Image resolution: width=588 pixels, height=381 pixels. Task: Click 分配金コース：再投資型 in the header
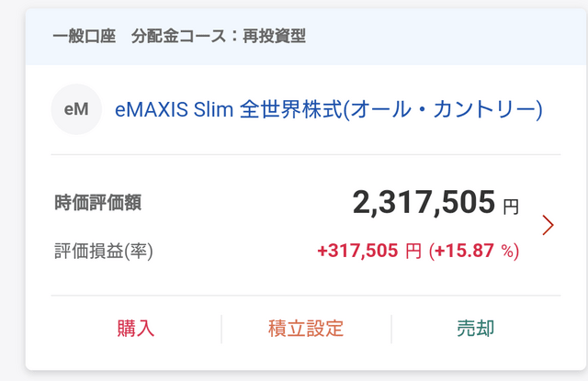point(219,37)
